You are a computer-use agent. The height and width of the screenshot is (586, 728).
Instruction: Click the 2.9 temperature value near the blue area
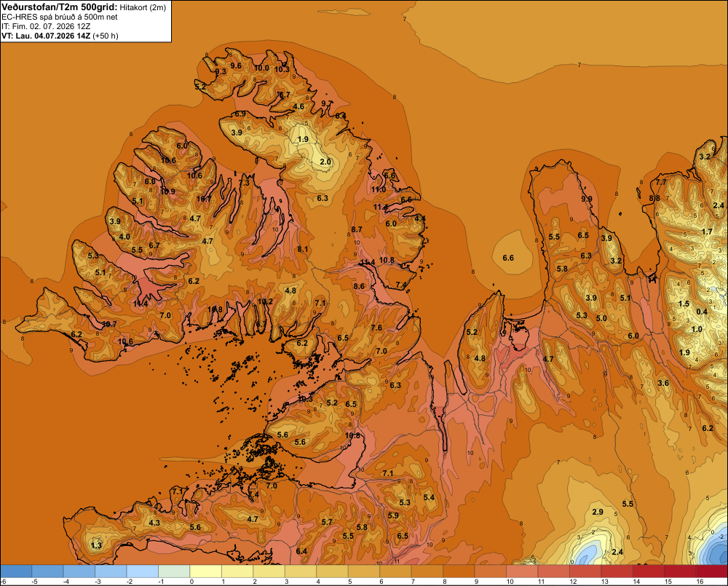[x=598, y=512]
